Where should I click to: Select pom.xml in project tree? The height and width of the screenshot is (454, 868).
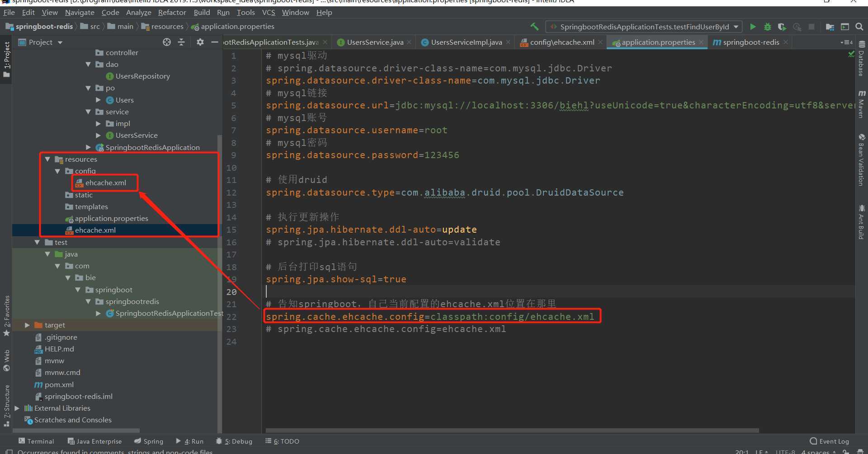59,385
